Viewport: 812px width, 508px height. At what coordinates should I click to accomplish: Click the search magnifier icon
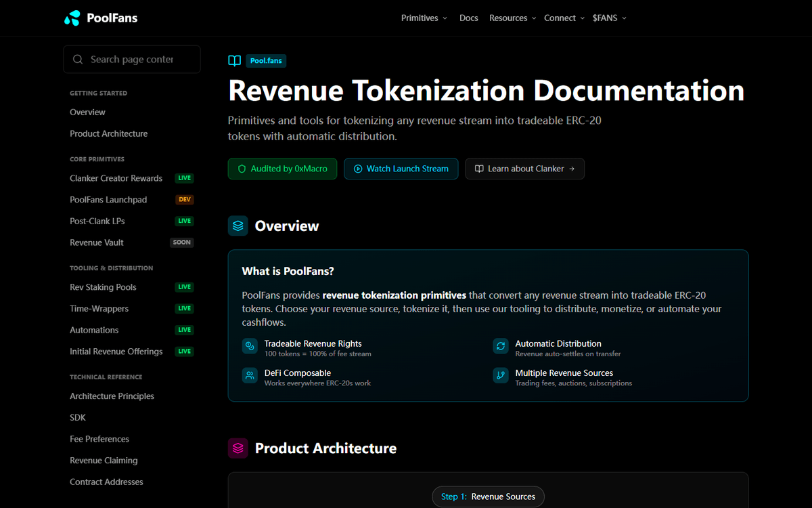tap(78, 60)
